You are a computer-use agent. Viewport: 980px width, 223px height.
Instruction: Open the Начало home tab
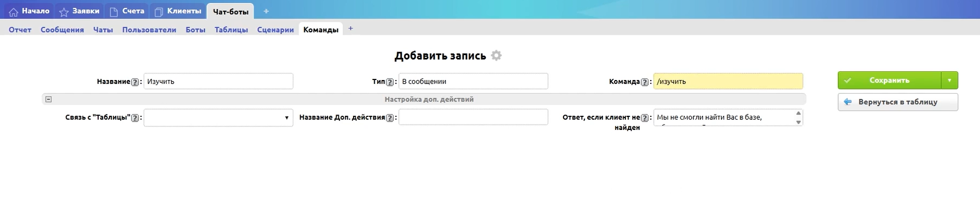point(29,11)
